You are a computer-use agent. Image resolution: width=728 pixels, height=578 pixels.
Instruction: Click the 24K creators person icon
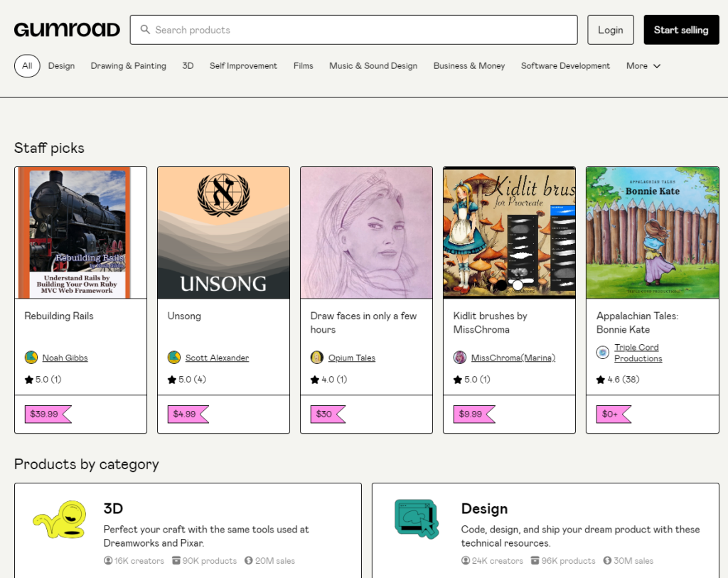coord(466,560)
